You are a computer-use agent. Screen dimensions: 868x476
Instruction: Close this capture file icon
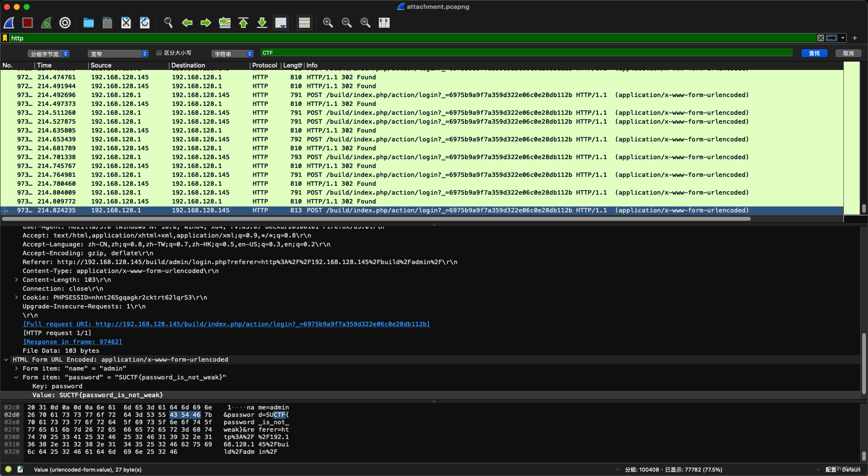[126, 23]
